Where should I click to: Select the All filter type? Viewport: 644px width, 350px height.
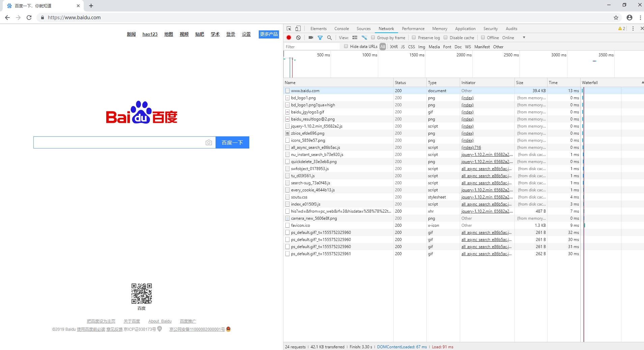[x=383, y=47]
